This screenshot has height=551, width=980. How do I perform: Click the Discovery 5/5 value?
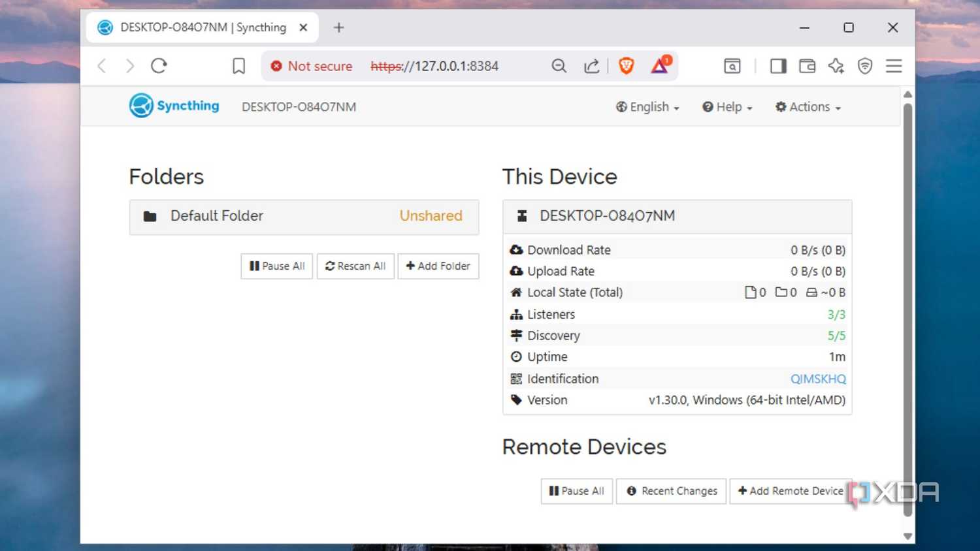(836, 336)
